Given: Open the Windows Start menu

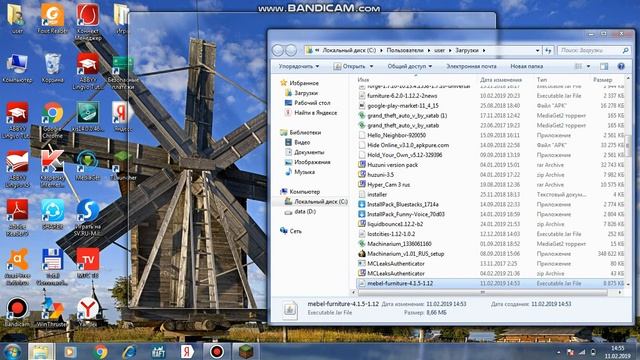Looking at the screenshot, I should point(12,351).
